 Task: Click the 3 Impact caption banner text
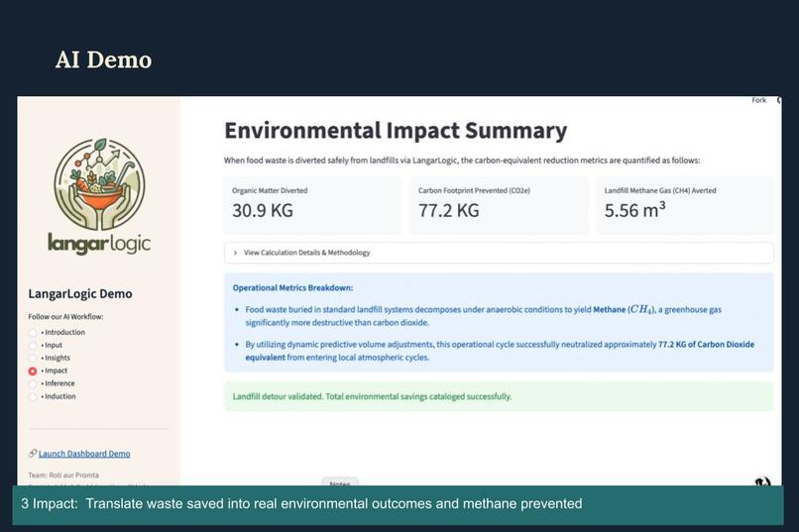tap(301, 503)
